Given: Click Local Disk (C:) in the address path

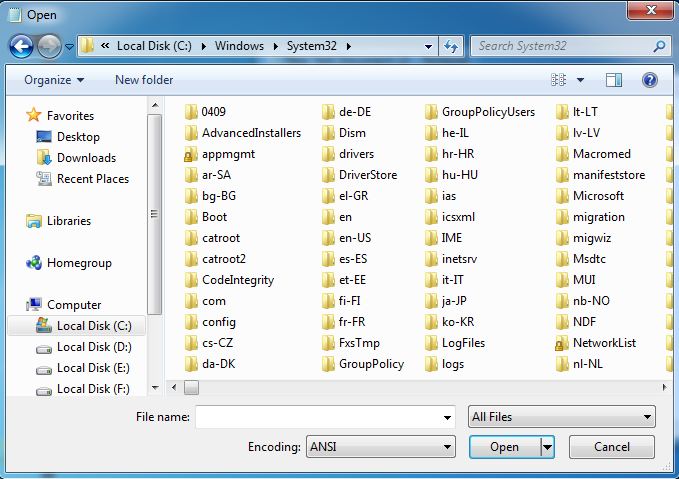Looking at the screenshot, I should click(154, 46).
